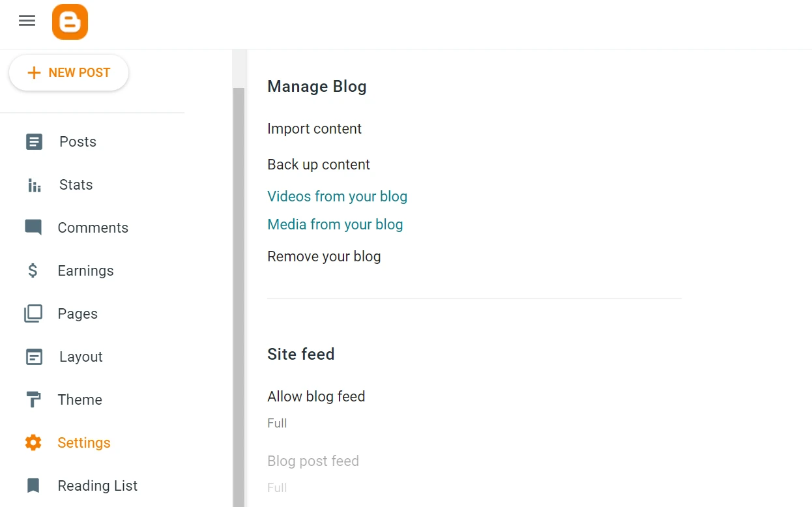Screen dimensions: 812x507
Task: Open the Layout panel icon
Action: [34, 356]
